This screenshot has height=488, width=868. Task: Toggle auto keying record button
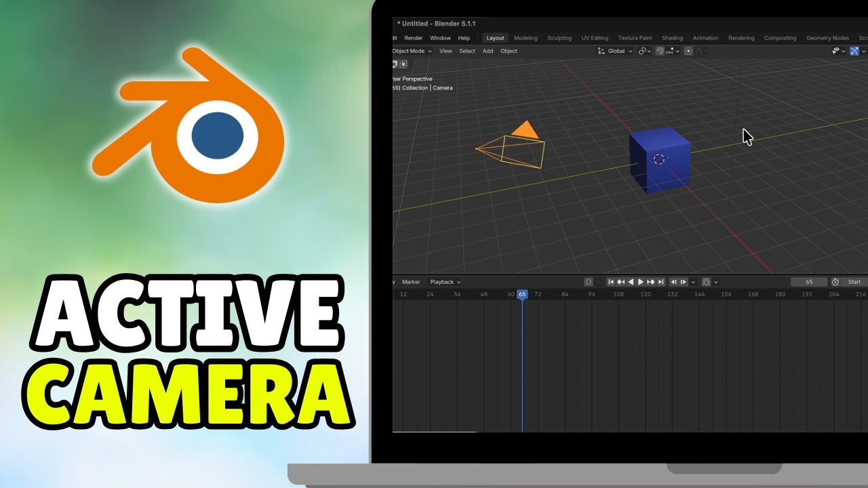pos(589,282)
